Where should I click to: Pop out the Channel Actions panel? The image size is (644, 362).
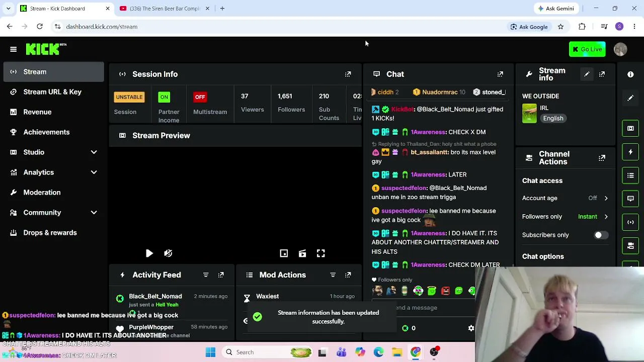click(x=602, y=158)
